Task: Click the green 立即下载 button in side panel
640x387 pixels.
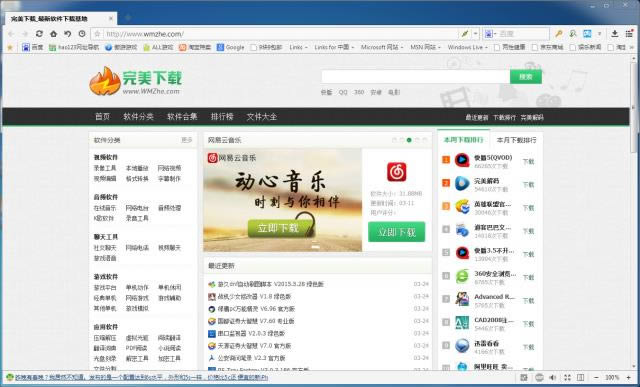Action: point(396,232)
